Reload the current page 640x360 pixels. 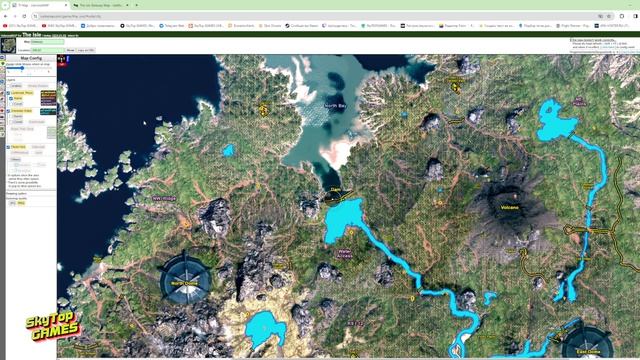[x=24, y=16]
